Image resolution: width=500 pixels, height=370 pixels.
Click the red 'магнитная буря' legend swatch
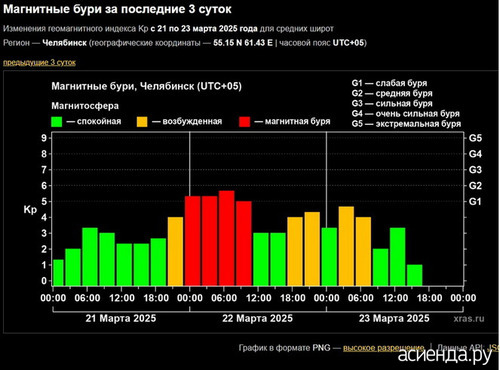(245, 122)
